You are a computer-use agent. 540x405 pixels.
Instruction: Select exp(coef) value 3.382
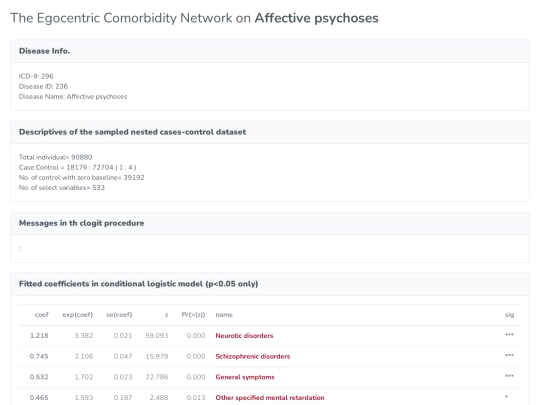tap(84, 335)
